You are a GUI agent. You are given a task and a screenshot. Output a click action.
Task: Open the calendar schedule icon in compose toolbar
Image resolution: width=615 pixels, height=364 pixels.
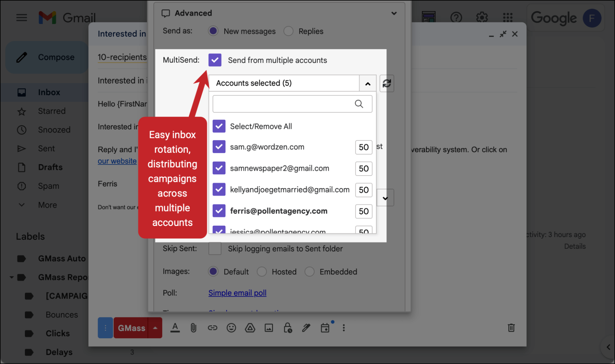coord(325,328)
